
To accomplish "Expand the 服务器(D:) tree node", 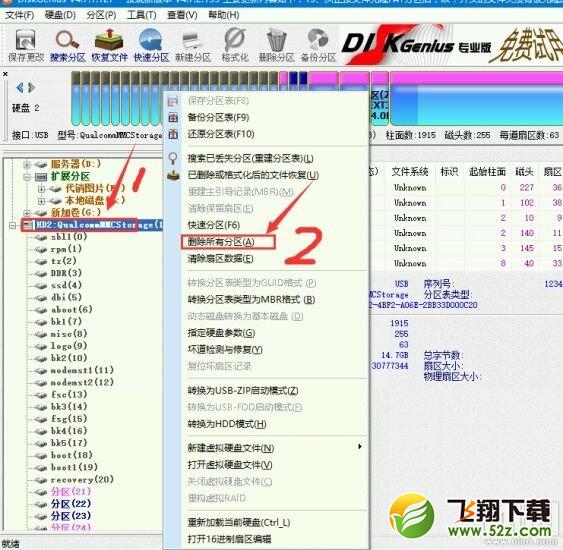I will (27, 164).
